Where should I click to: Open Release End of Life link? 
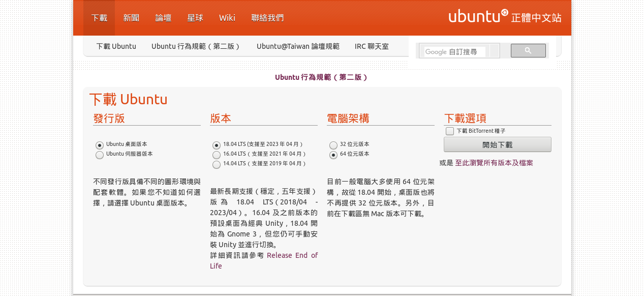[x=264, y=260]
